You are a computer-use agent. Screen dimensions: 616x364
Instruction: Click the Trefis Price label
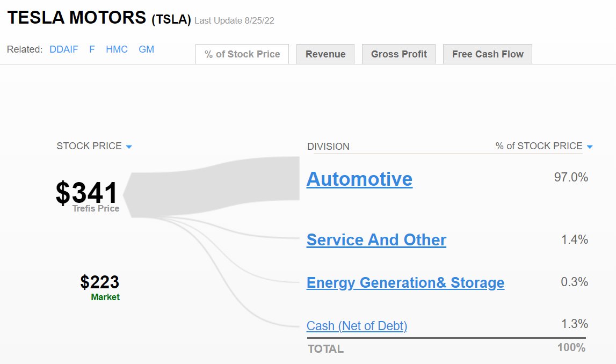pyautogui.click(x=96, y=208)
